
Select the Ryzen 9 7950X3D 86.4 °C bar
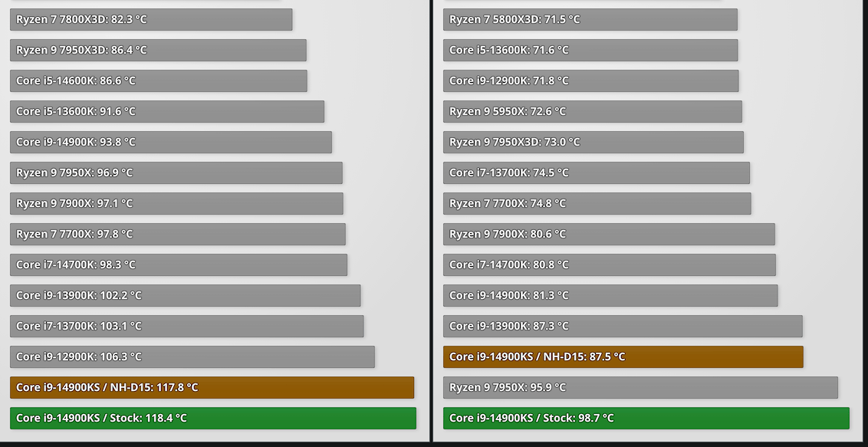click(158, 51)
